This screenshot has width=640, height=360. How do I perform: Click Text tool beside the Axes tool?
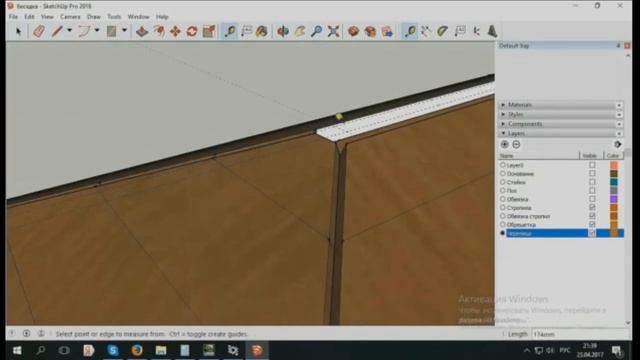pyautogui.click(x=460, y=31)
